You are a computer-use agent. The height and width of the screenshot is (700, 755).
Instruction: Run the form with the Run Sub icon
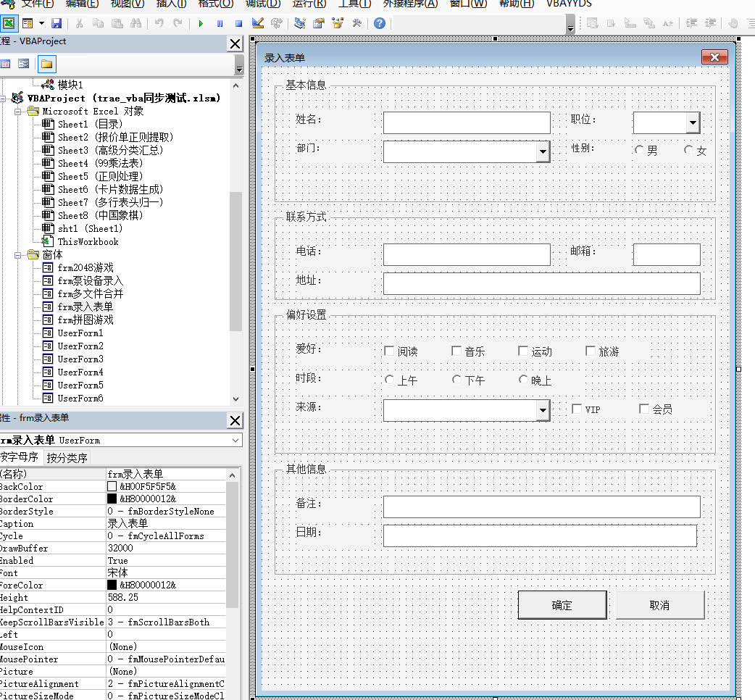(201, 23)
